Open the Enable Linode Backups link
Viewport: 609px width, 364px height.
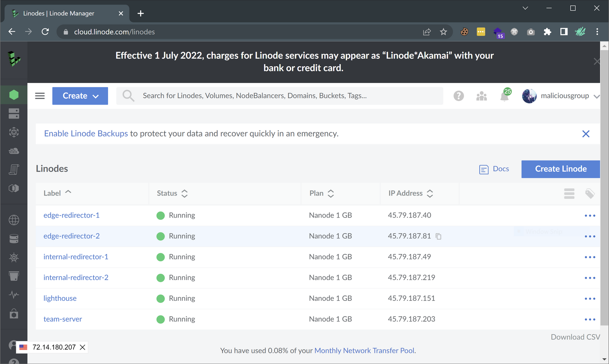(x=86, y=134)
